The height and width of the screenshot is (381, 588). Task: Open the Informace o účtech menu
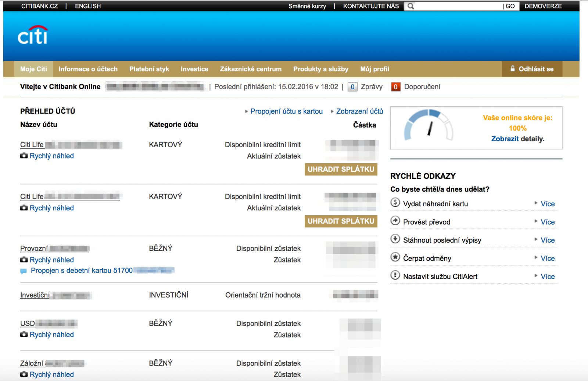click(88, 69)
